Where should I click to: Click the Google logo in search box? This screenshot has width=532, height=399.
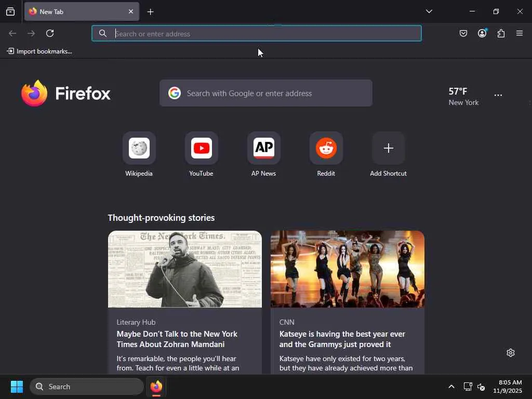pos(175,93)
